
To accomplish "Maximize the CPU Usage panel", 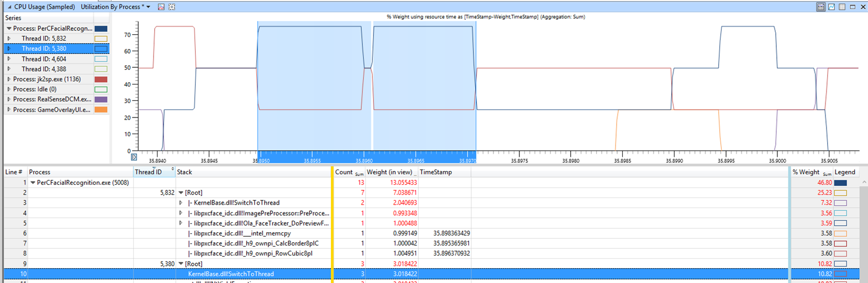I will [853, 7].
